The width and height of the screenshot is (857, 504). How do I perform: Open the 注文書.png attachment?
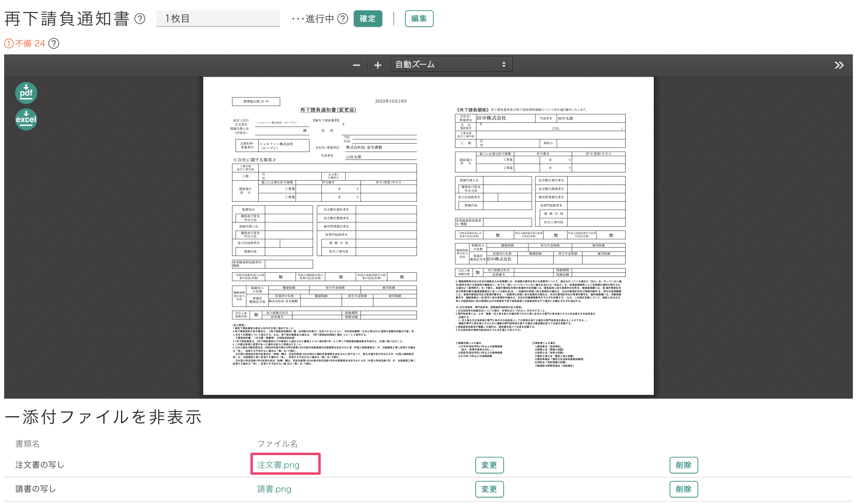(278, 464)
